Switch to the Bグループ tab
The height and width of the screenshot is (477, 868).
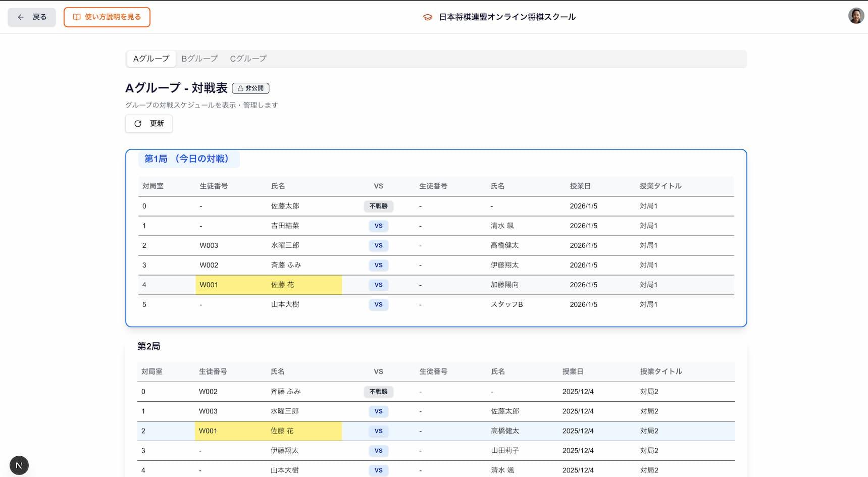[199, 59]
